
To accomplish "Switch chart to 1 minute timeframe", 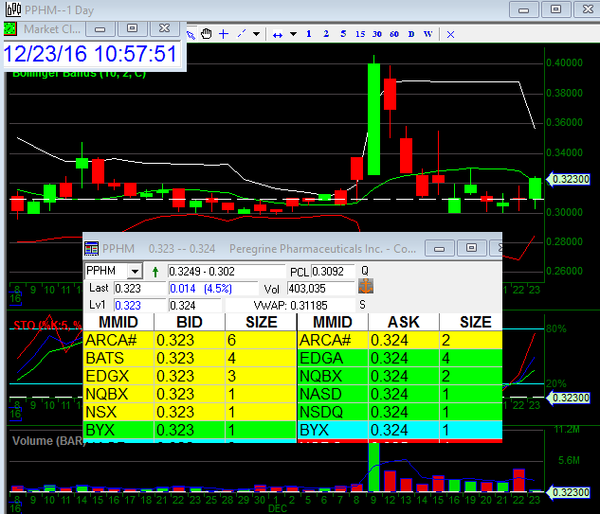I will [309, 33].
